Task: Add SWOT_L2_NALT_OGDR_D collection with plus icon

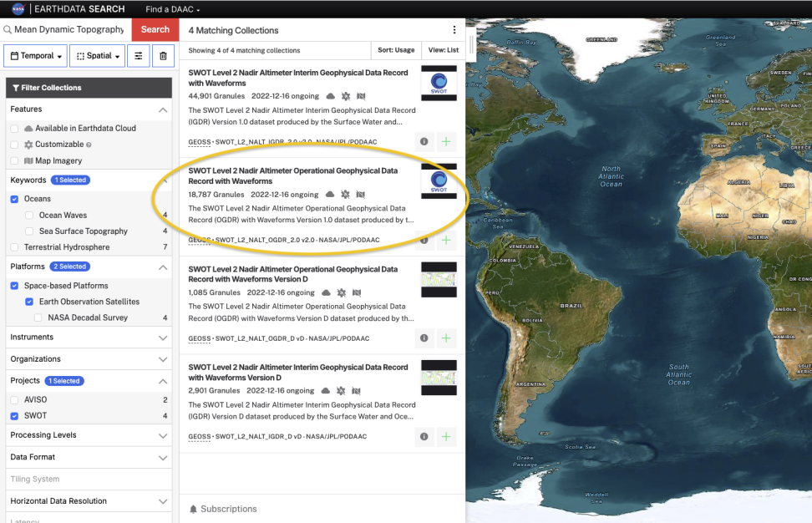Action: [446, 338]
